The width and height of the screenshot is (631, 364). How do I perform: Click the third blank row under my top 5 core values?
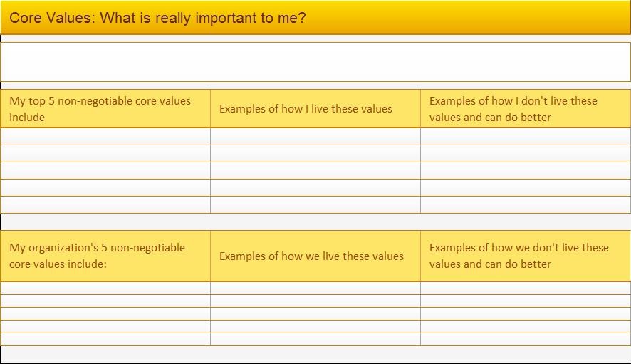click(x=105, y=171)
